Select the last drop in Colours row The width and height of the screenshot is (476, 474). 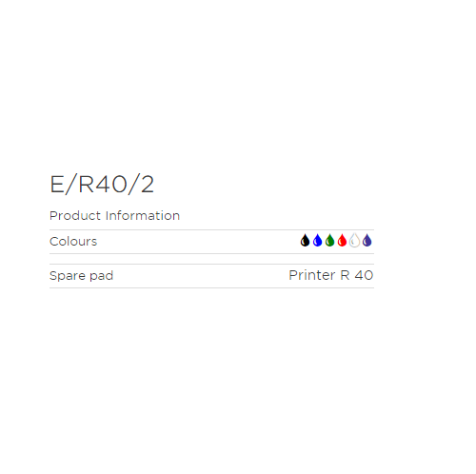pyautogui.click(x=367, y=241)
